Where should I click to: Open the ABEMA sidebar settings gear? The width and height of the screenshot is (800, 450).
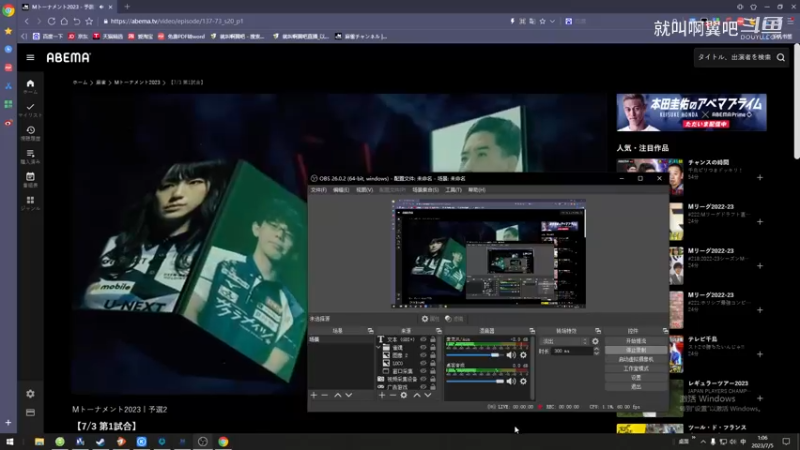point(30,394)
